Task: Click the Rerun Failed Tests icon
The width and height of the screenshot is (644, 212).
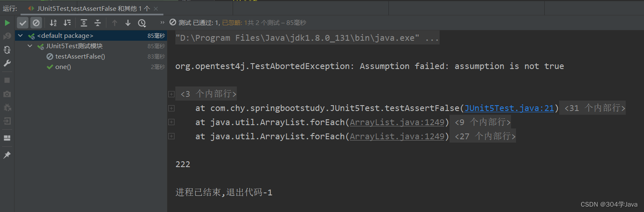Action: (7, 36)
